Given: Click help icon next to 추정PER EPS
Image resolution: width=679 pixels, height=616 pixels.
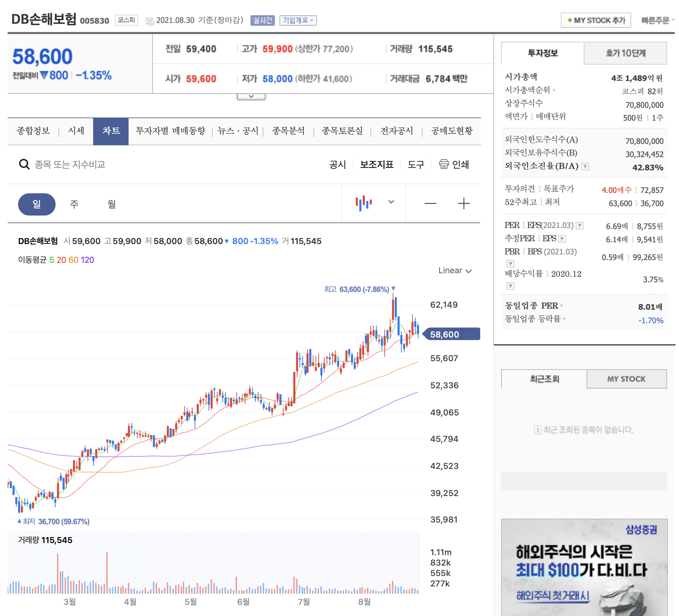Looking at the screenshot, I should click(562, 239).
